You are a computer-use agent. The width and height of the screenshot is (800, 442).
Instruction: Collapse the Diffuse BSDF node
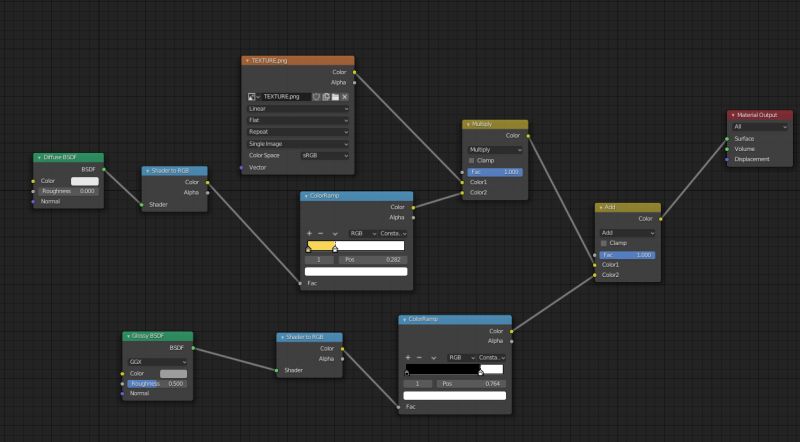39,158
